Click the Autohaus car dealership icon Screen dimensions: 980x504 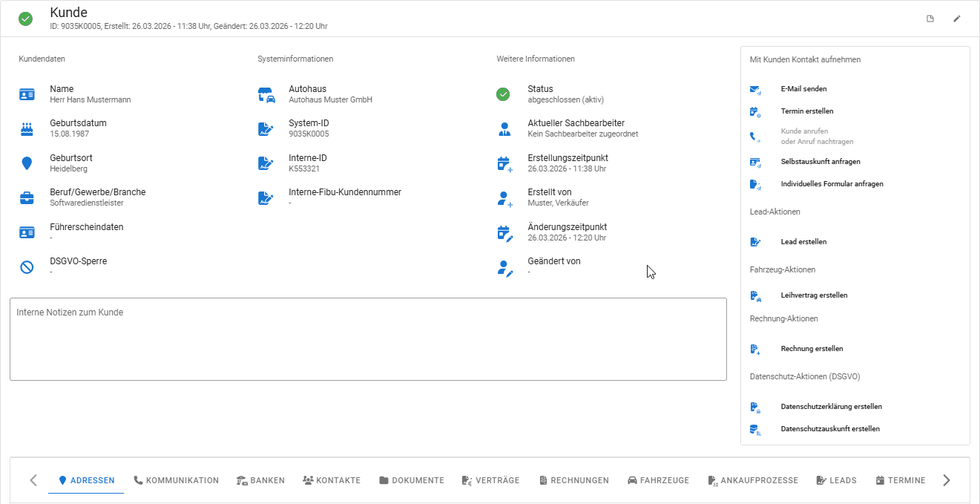pyautogui.click(x=266, y=94)
